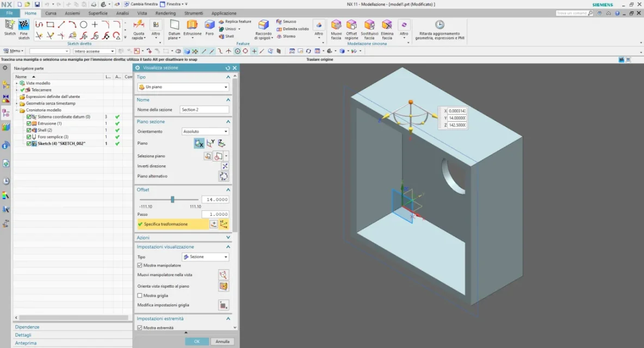This screenshot has width=644, height=348.
Task: Select the circle sketch tool
Action: pos(83,24)
